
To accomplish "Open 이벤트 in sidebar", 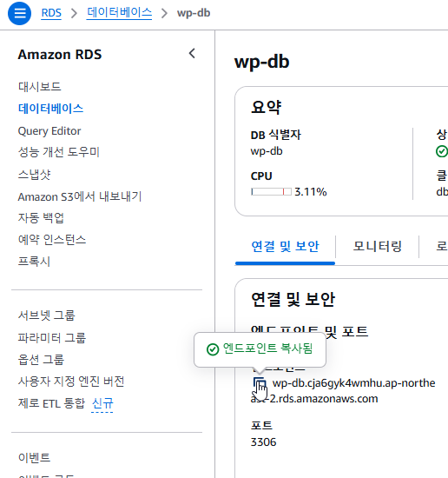I will point(34,457).
